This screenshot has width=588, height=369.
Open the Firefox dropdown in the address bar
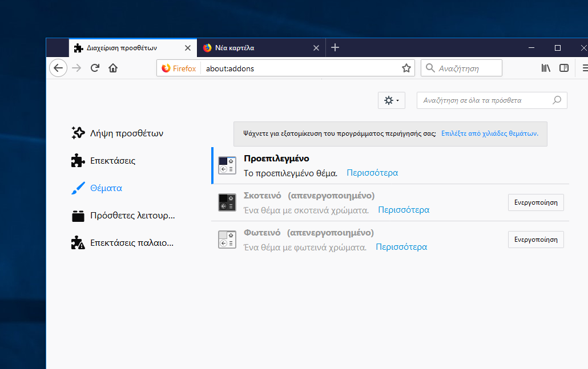click(178, 67)
